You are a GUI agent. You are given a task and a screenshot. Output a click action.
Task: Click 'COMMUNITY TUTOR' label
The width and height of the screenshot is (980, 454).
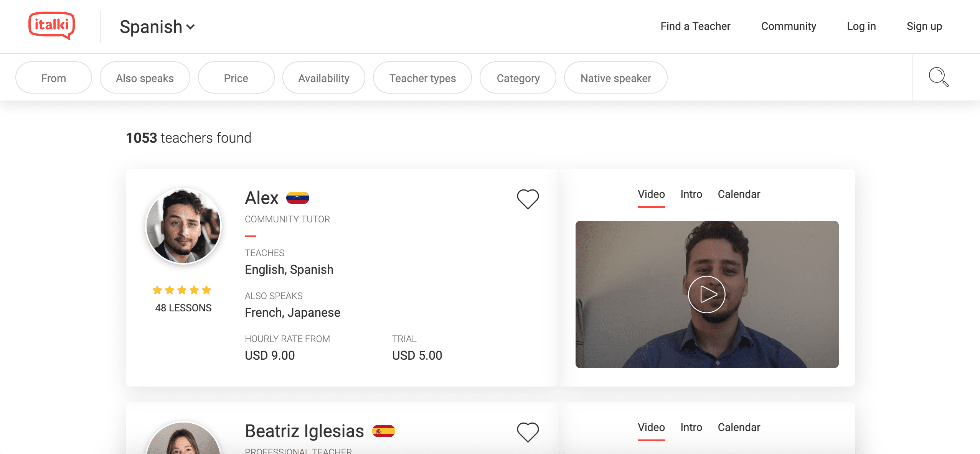287,219
